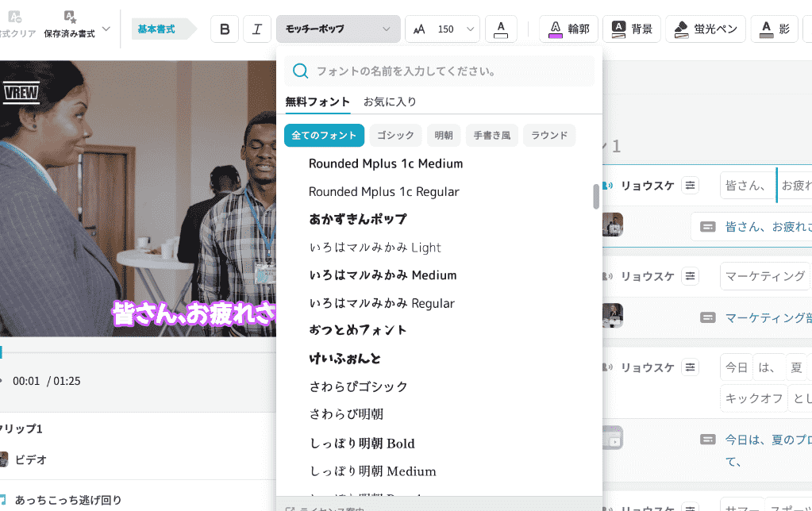Select the 無料フォント tab

317,102
